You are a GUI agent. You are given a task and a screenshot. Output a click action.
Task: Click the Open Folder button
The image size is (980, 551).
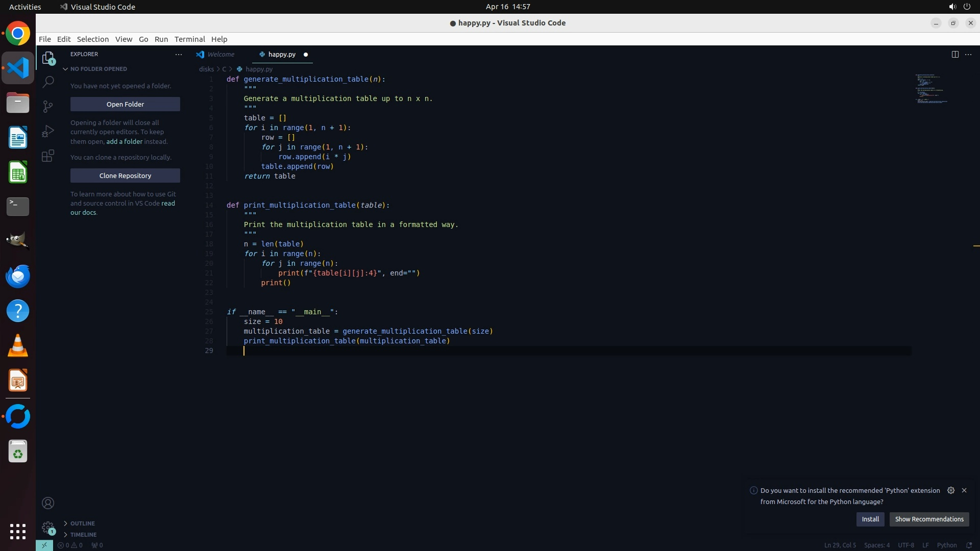coord(125,104)
